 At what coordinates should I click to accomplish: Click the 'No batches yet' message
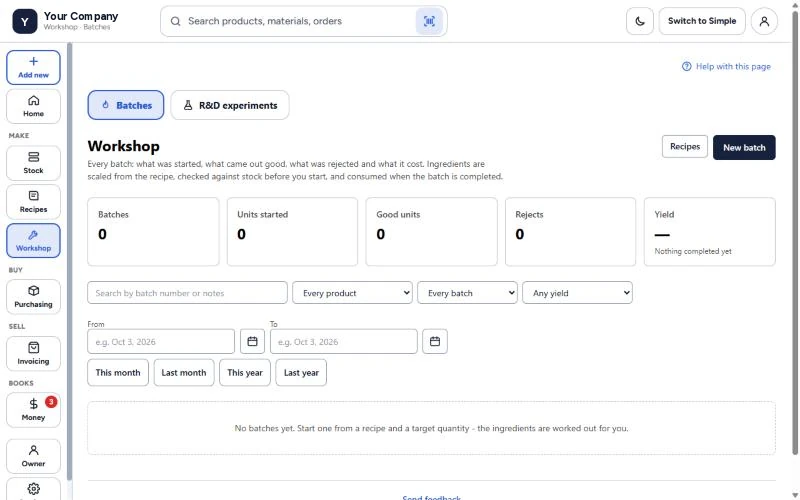click(x=431, y=428)
